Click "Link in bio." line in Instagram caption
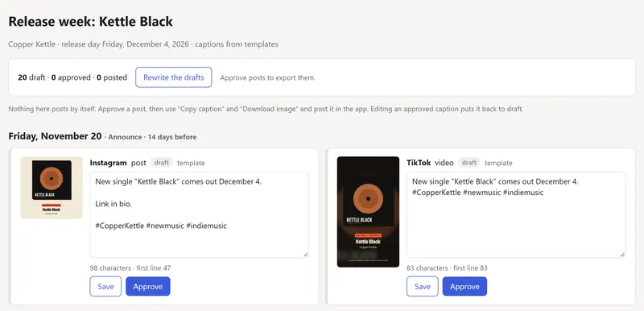The height and width of the screenshot is (311, 644). pyautogui.click(x=114, y=204)
